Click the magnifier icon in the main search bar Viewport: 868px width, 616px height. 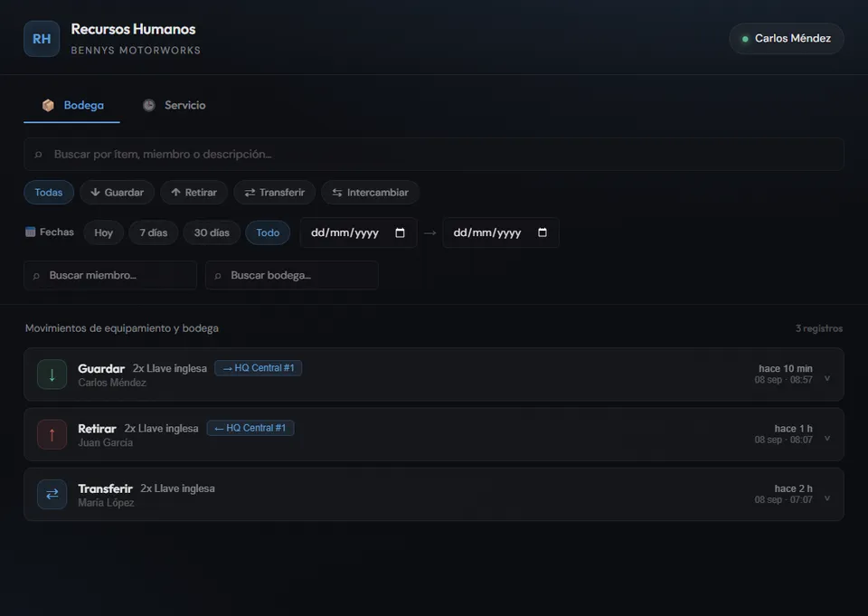[x=38, y=155]
